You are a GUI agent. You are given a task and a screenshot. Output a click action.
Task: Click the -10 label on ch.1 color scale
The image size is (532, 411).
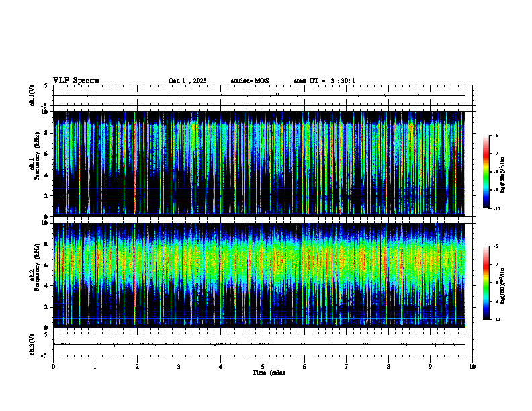click(x=497, y=209)
